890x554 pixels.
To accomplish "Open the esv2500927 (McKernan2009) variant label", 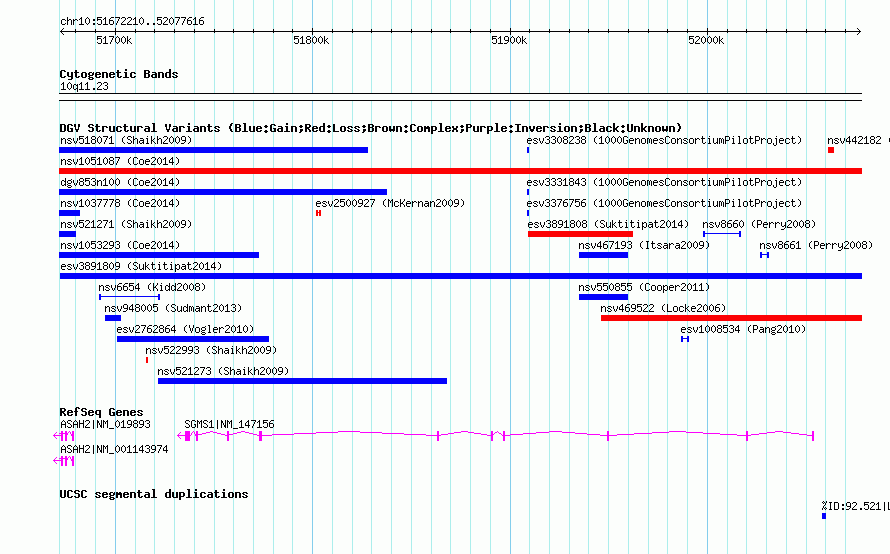I will [x=390, y=203].
